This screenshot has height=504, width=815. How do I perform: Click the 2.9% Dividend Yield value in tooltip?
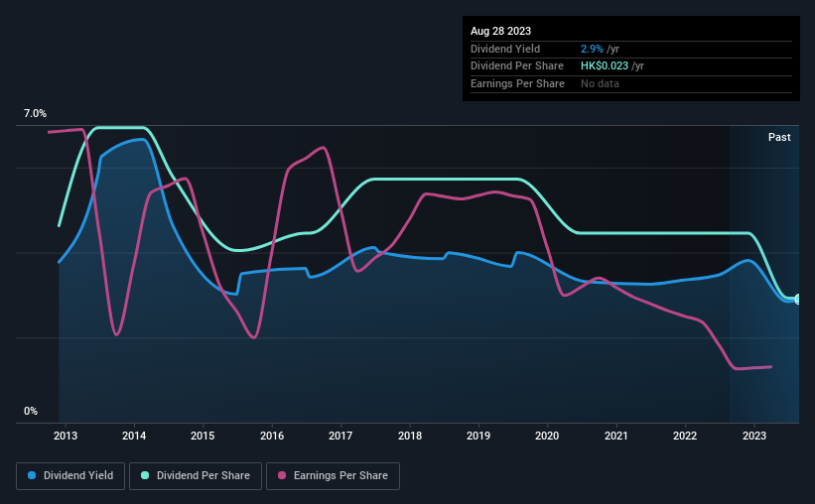point(592,49)
